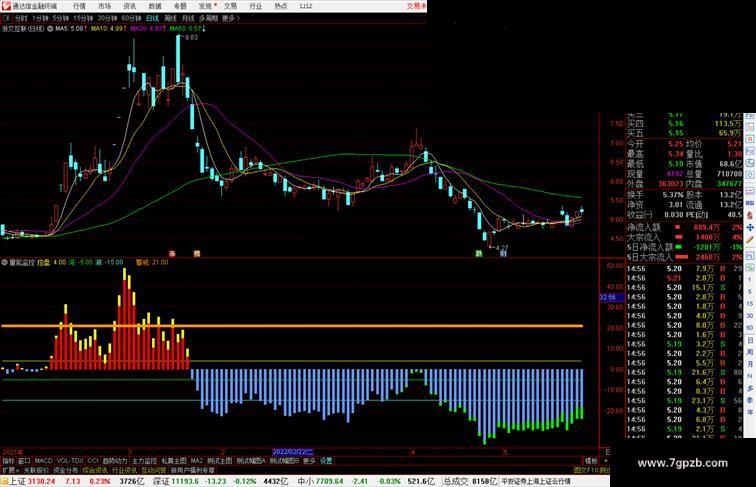The height and width of the screenshot is (487, 756).
Task: Switch chart to 5分钟 period
Action: pyautogui.click(x=61, y=18)
